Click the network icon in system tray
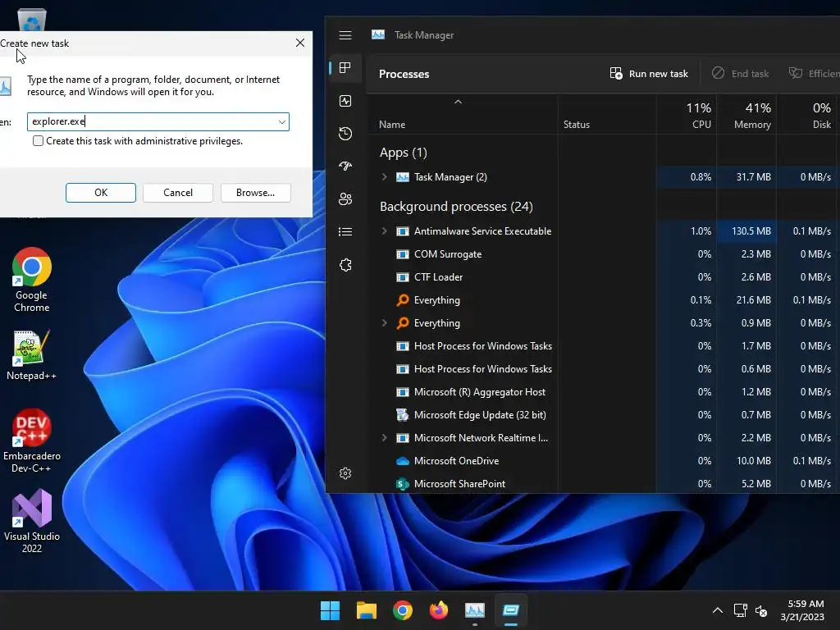 click(x=741, y=610)
